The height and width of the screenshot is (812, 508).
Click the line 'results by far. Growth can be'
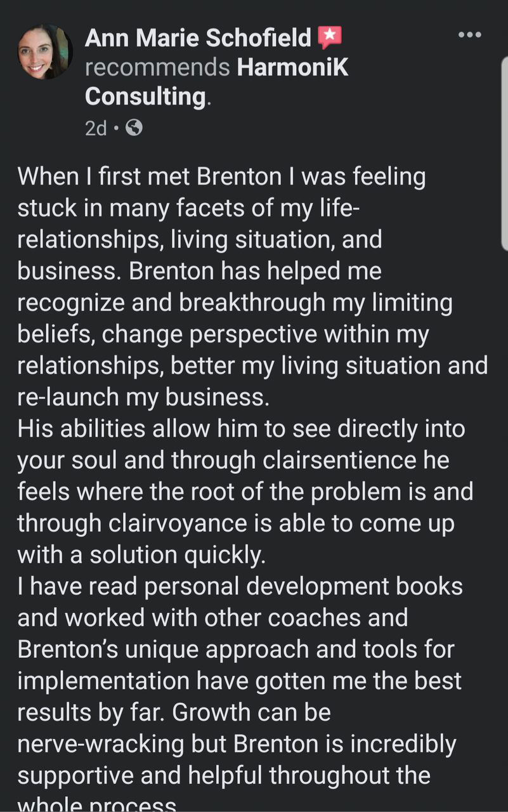(x=174, y=712)
